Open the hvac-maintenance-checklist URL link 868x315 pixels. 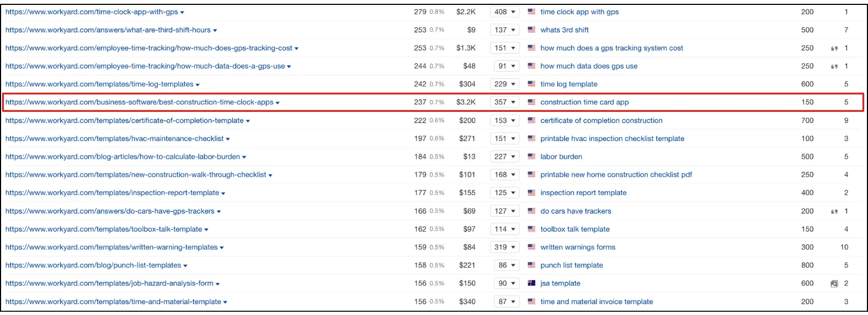[x=114, y=138]
